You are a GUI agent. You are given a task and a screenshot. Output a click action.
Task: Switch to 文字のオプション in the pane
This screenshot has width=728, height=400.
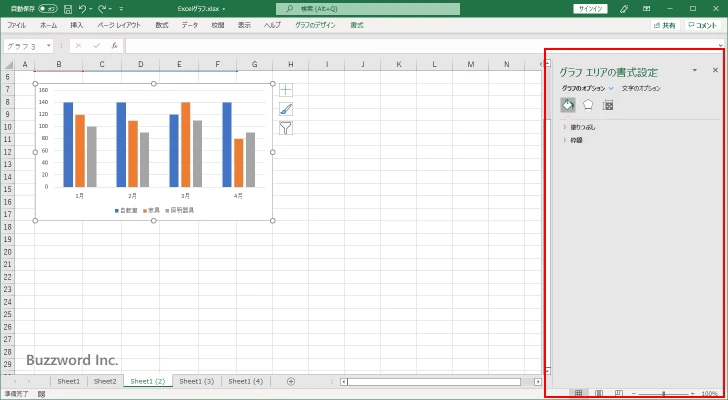(641, 88)
